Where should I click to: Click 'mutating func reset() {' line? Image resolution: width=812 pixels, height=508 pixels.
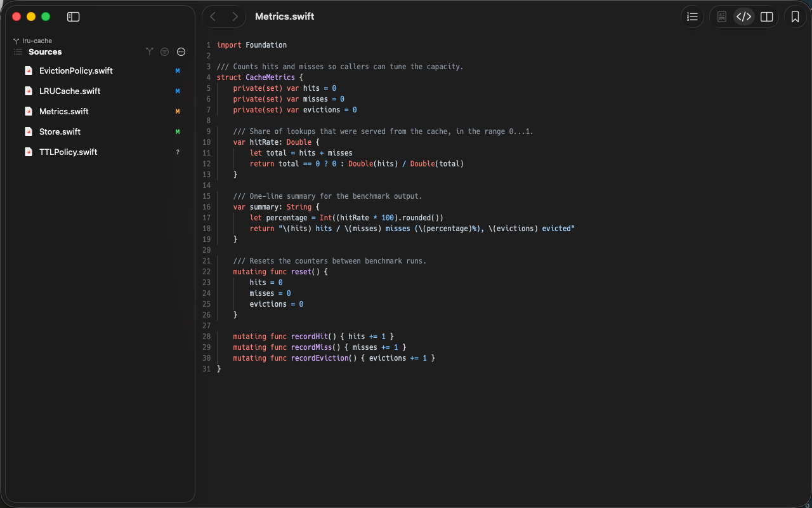click(x=280, y=272)
